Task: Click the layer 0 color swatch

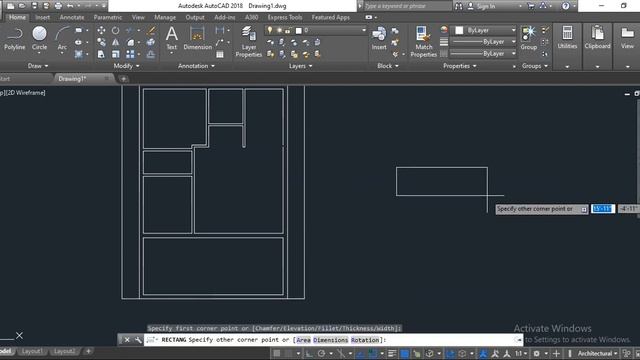Action: pyautogui.click(x=299, y=31)
